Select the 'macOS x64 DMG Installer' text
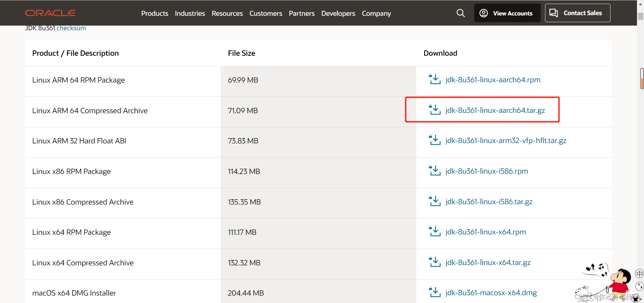The height and width of the screenshot is (303, 644). pyautogui.click(x=74, y=293)
